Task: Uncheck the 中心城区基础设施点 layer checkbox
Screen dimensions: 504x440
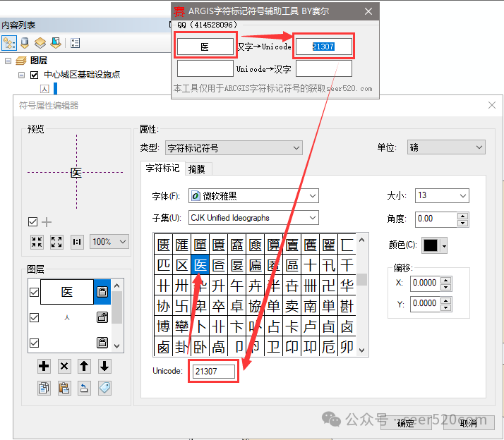Action: [x=34, y=75]
